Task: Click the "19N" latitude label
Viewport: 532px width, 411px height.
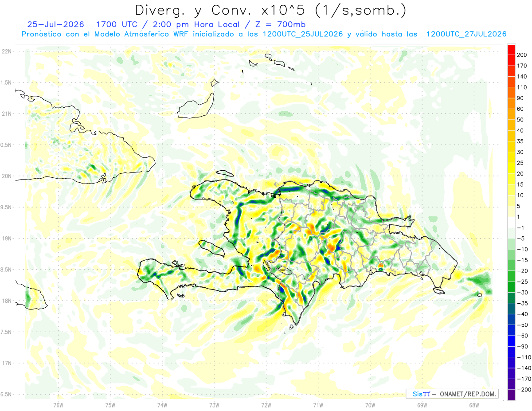Action: [6, 239]
